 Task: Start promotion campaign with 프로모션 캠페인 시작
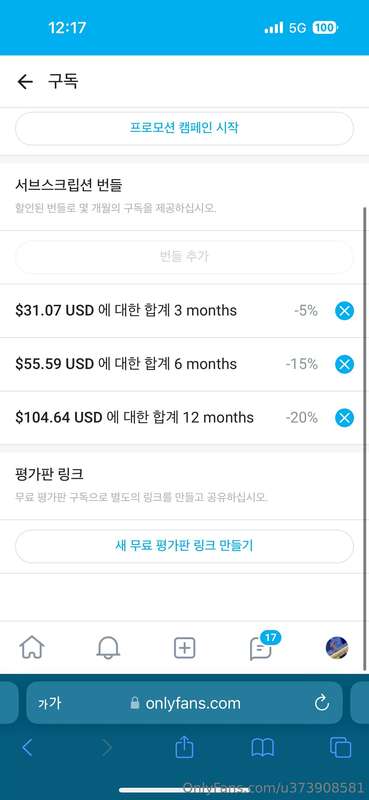tap(184, 128)
